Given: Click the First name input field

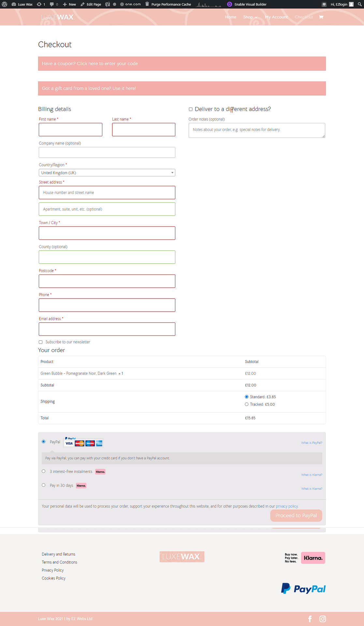Looking at the screenshot, I should [70, 129].
